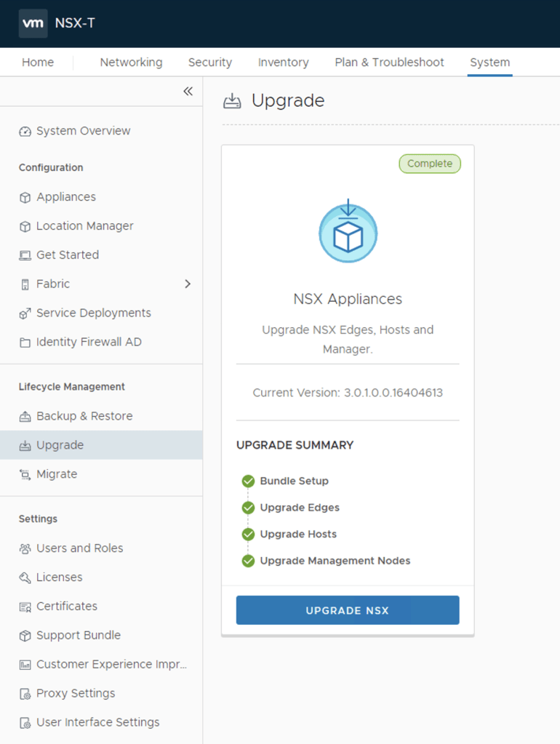The width and height of the screenshot is (560, 744).
Task: Click the Appliances cube icon
Action: [x=25, y=197]
